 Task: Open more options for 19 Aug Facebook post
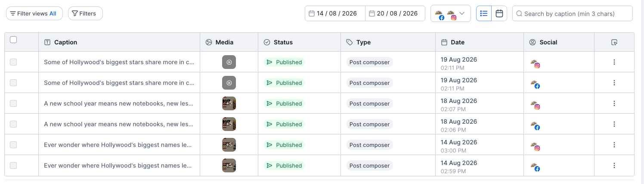[614, 83]
